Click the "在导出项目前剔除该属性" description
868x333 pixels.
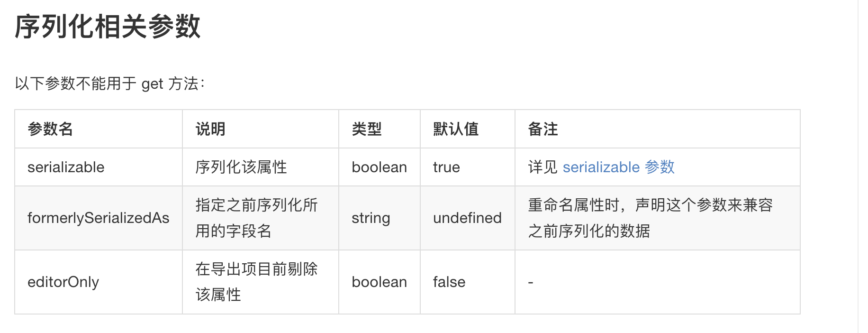256,282
